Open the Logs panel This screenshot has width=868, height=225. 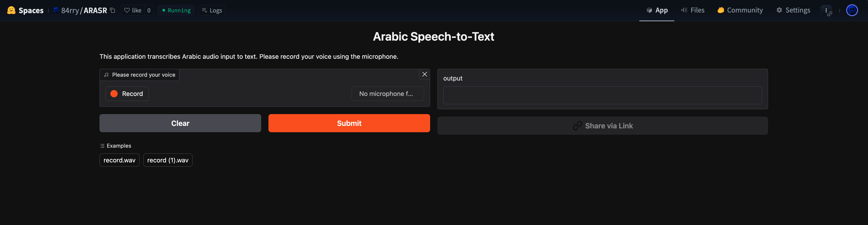click(212, 10)
